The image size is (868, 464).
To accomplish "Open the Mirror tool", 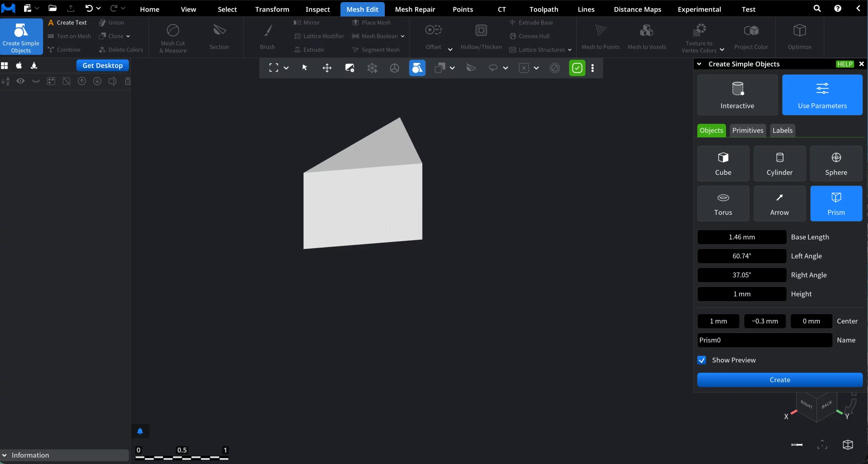I will coord(307,22).
